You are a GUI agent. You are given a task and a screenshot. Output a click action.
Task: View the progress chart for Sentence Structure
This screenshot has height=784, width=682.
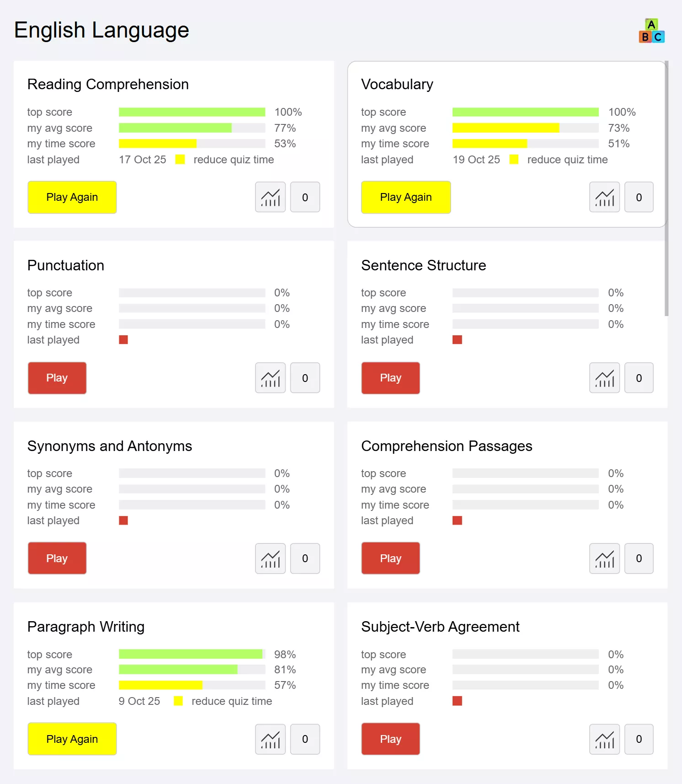(604, 378)
